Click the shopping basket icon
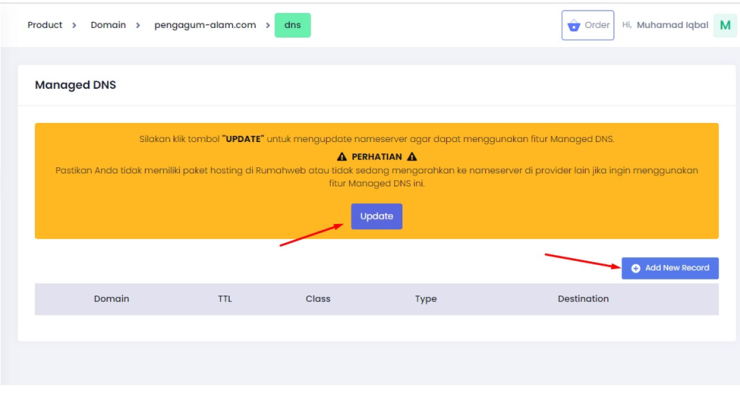 pyautogui.click(x=574, y=25)
